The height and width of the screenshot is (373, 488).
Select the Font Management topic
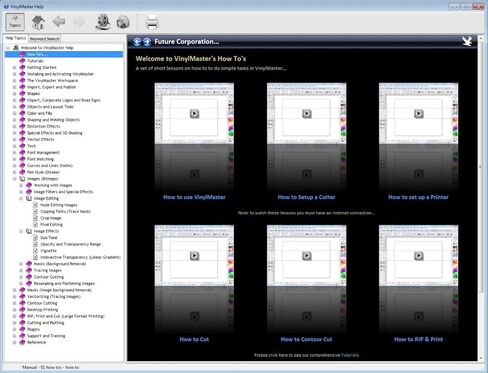coord(43,153)
